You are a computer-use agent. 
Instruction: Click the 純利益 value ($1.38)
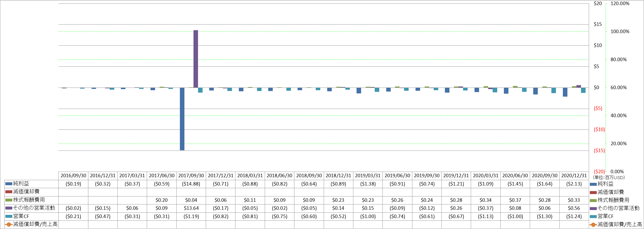point(368,184)
